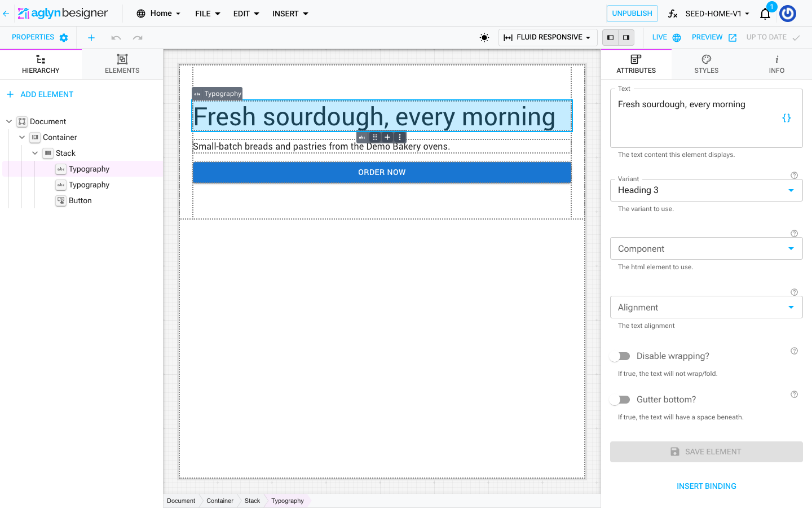The image size is (812, 508).
Task: Switch to the ELEMENTS tab
Action: (x=122, y=64)
